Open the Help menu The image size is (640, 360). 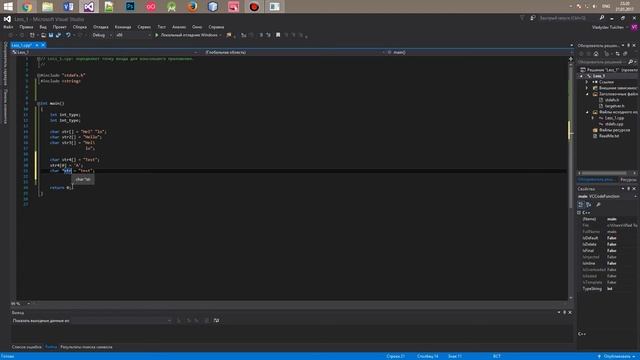(216, 27)
